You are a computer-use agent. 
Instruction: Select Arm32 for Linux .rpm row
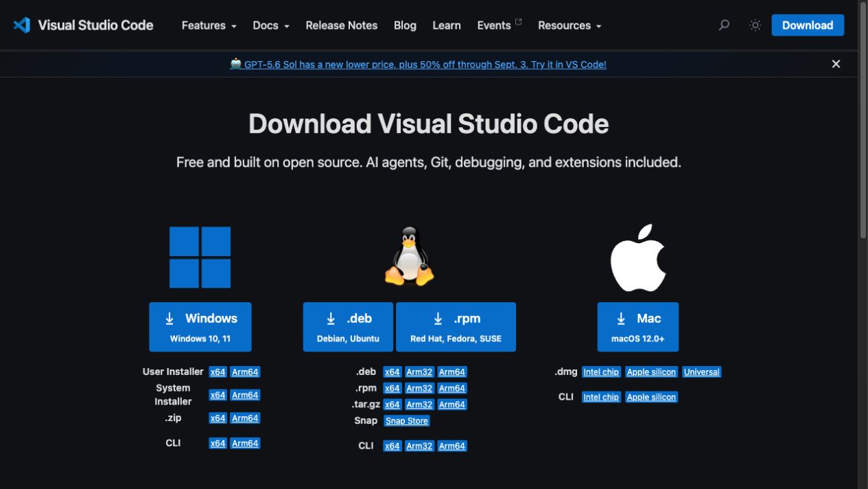coord(419,389)
